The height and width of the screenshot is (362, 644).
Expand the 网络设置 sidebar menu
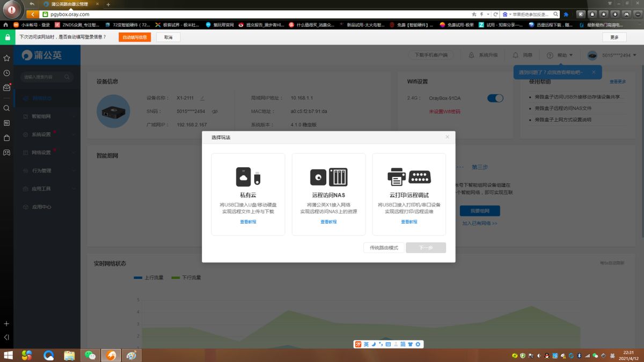47,153
